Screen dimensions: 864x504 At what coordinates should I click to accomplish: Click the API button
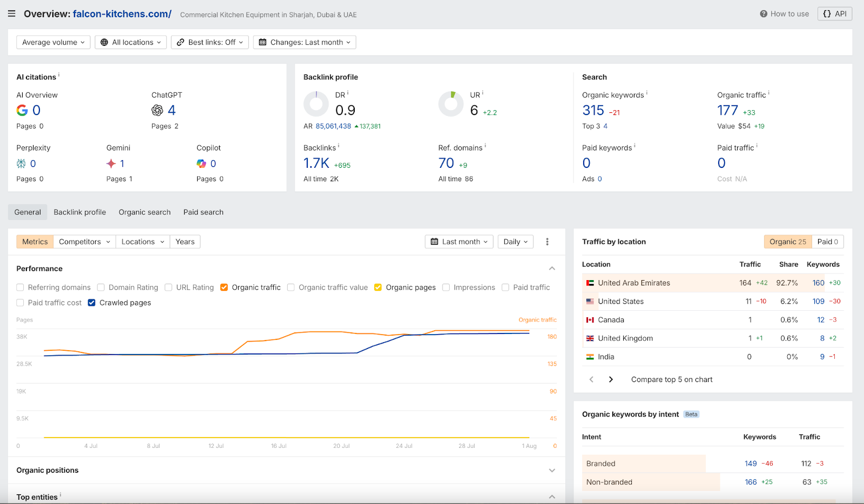coord(834,14)
